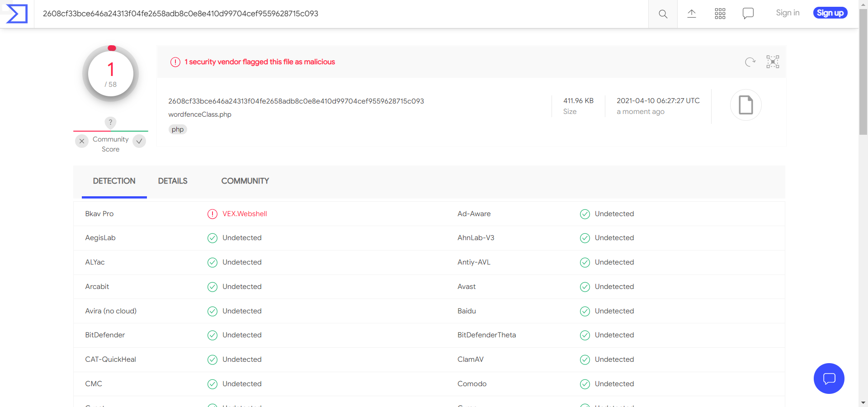Click the file type document icon
This screenshot has width=868, height=407.
[746, 105]
